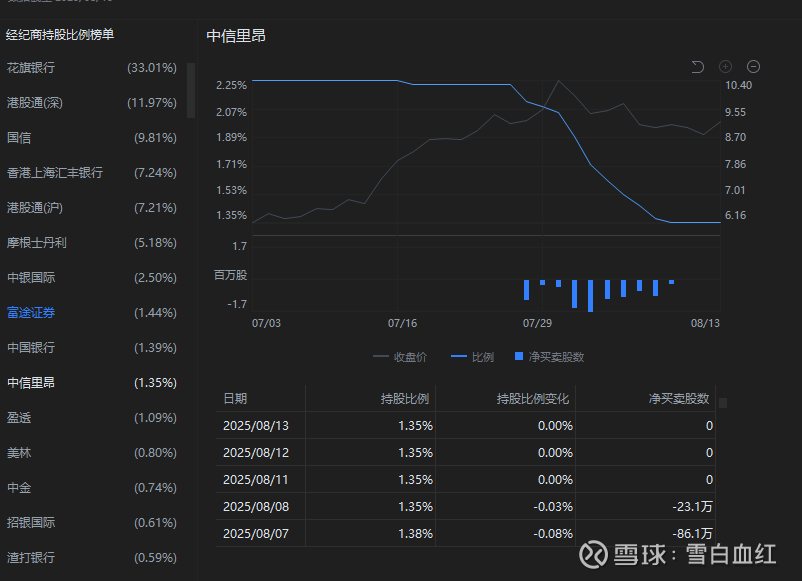The image size is (802, 581).
Task: Click the 中信里昂 chart title
Action: 236,36
